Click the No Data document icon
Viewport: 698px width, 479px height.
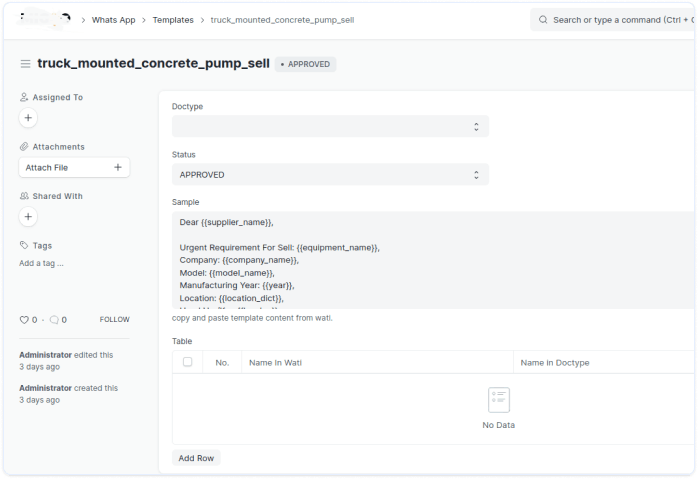click(498, 400)
